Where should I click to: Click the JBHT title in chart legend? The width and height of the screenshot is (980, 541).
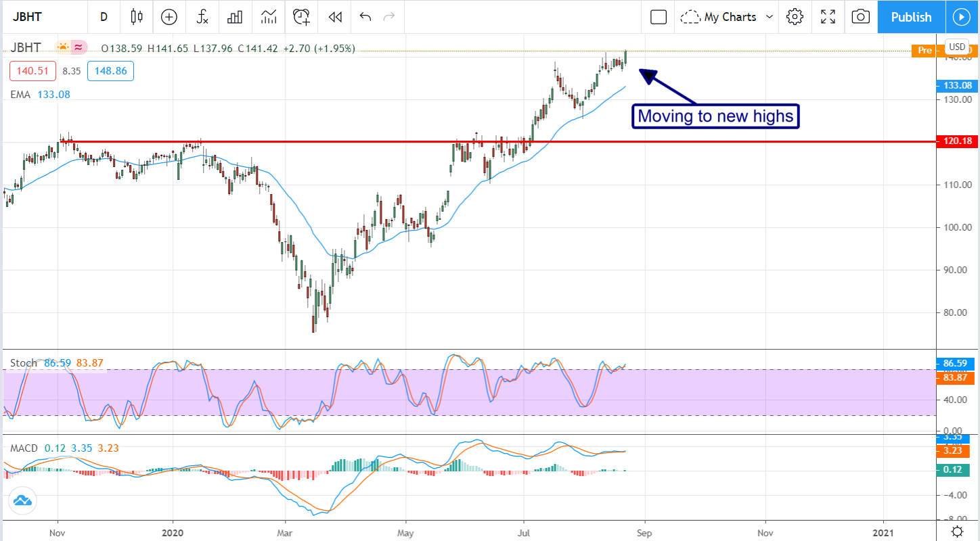25,48
